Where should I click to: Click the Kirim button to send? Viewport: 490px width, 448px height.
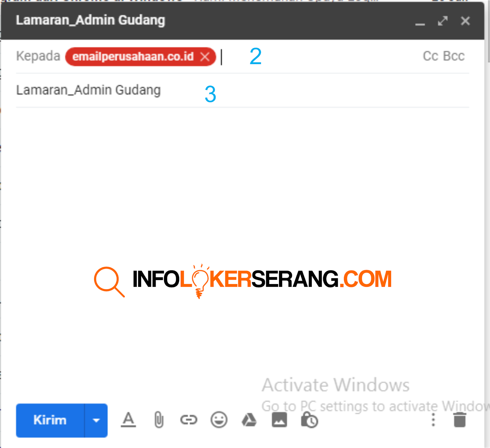[50, 420]
